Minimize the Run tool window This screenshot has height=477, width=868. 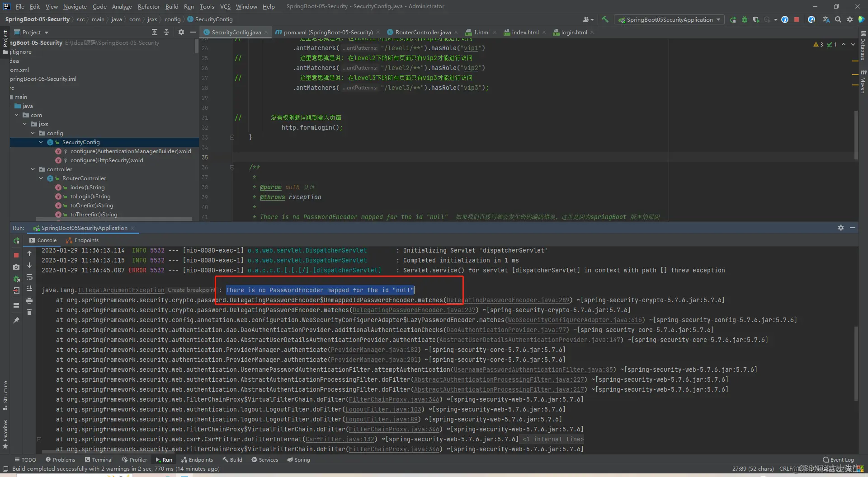853,228
